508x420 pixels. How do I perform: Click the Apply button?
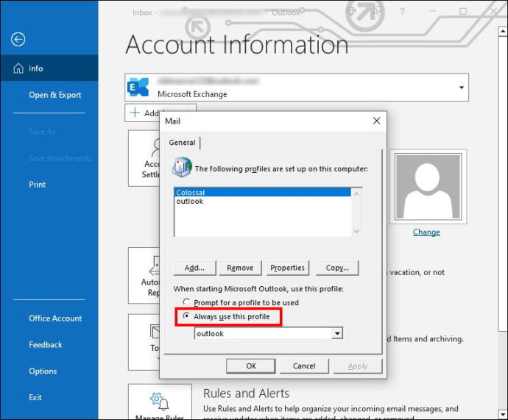coord(358,366)
